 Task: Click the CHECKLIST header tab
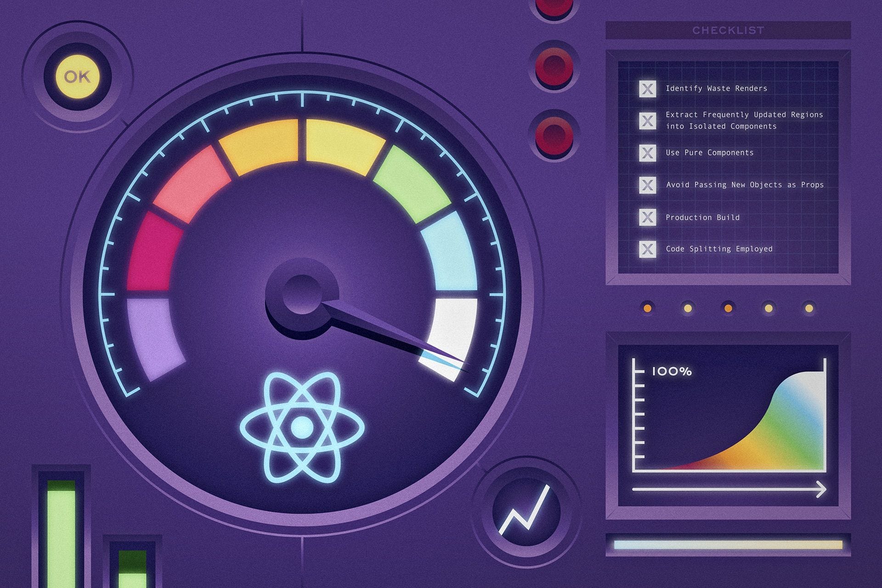(x=728, y=30)
